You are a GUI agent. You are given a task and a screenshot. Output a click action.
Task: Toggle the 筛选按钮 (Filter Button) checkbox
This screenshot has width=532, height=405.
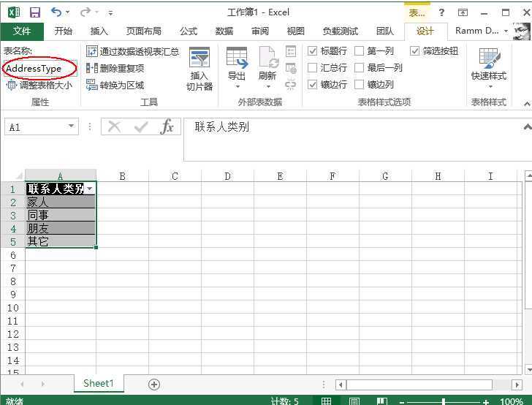[x=414, y=51]
